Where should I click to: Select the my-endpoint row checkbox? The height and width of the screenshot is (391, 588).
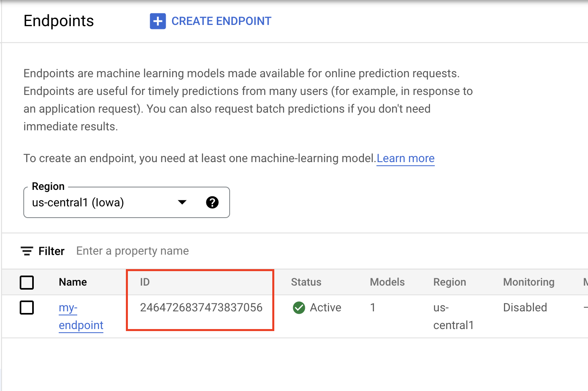[27, 307]
